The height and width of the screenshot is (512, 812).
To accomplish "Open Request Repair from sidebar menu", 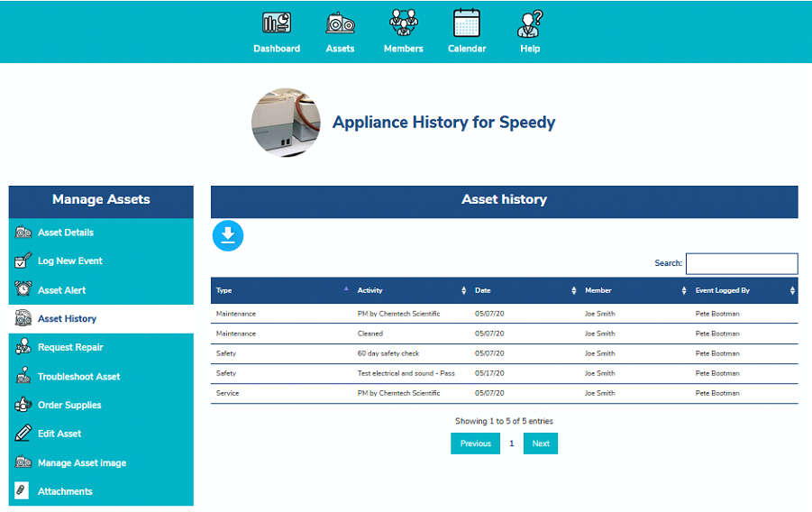I will click(70, 348).
